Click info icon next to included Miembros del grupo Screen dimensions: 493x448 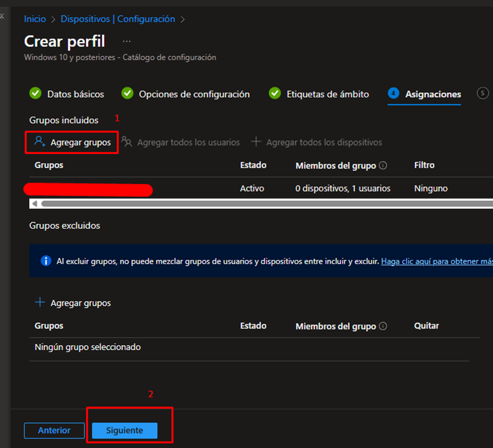[x=383, y=166]
